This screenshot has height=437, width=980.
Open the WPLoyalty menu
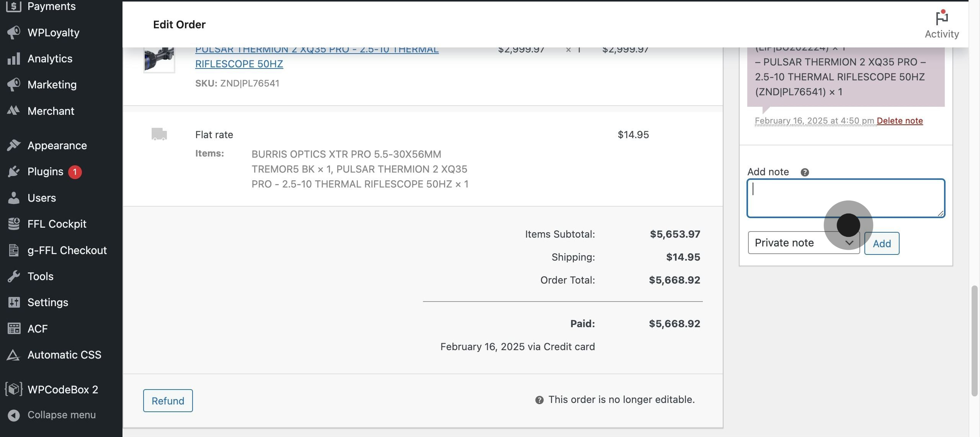coord(53,33)
